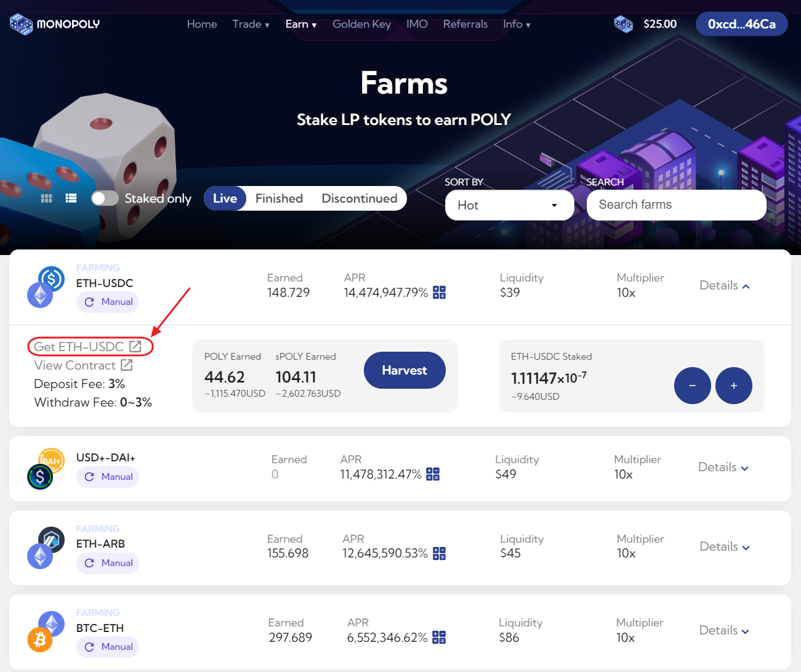Switch to grid card view

pos(46,198)
